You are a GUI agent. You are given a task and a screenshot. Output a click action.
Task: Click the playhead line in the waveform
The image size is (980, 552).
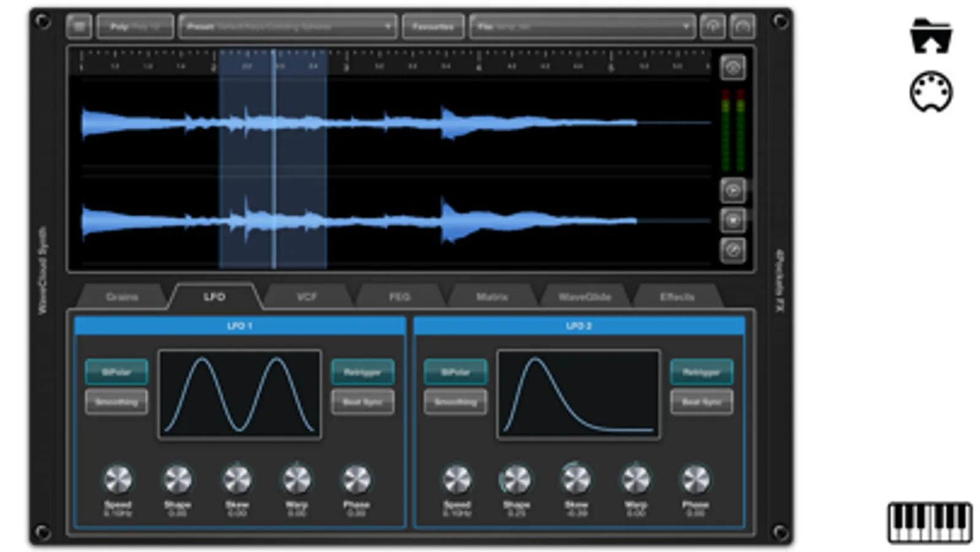point(274,159)
